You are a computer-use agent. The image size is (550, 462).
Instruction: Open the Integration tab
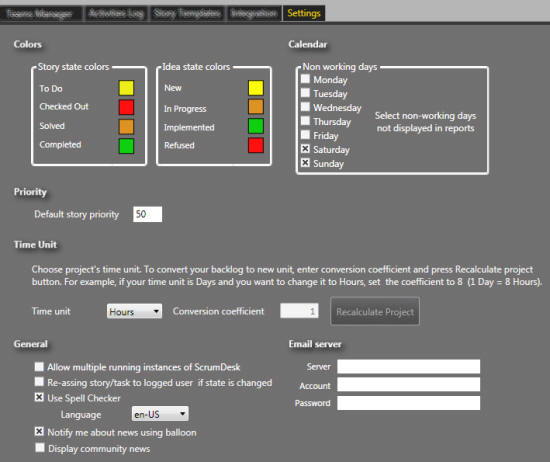coord(254,13)
